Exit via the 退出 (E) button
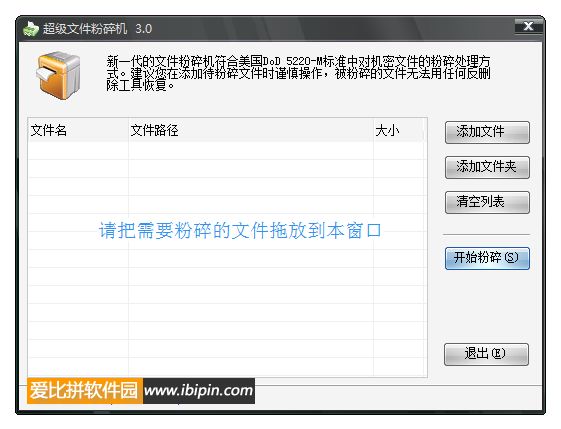 coord(486,354)
